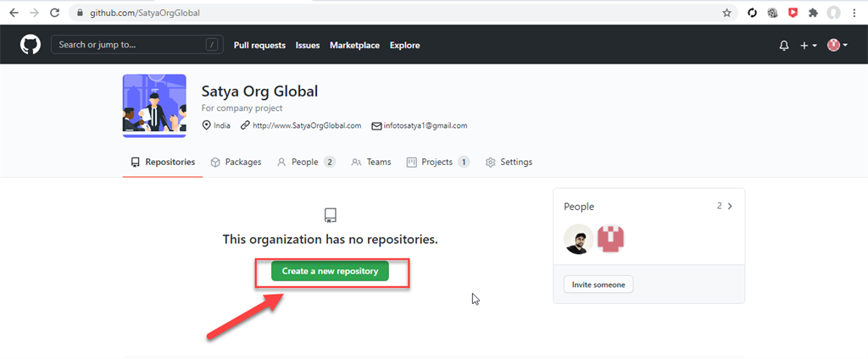Click the first member avatar under People
868x359 pixels.
click(579, 239)
